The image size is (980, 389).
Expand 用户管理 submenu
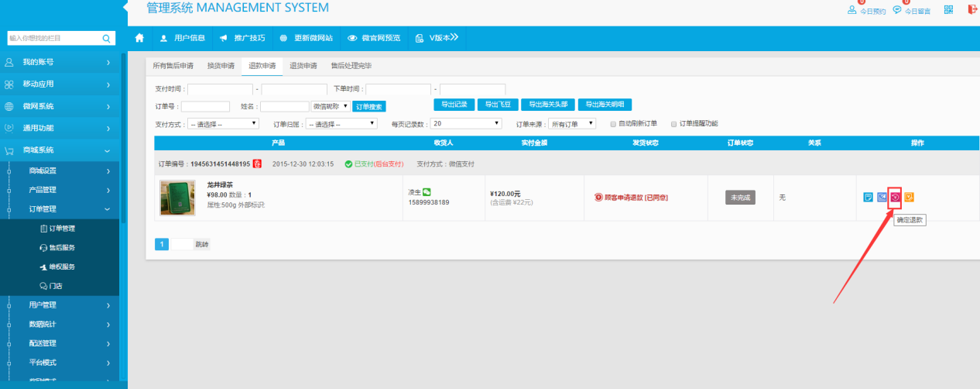(60, 305)
